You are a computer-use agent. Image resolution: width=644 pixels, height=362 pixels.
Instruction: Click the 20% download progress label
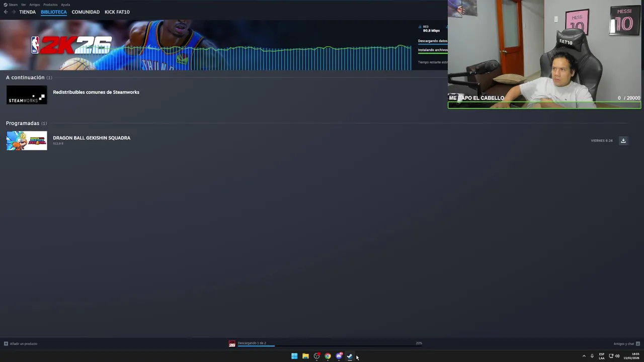419,343
